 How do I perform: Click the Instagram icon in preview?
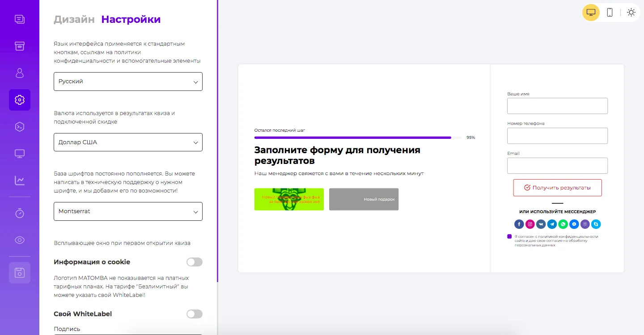[x=530, y=224]
